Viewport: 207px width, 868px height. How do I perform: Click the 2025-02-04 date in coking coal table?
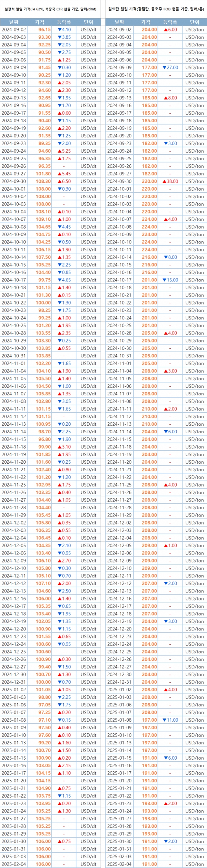[x=119, y=864]
